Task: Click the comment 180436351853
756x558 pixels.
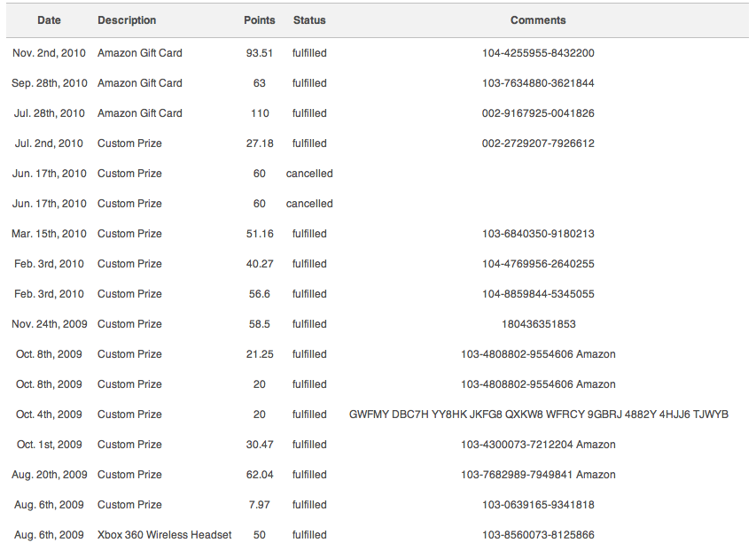Action: point(539,324)
